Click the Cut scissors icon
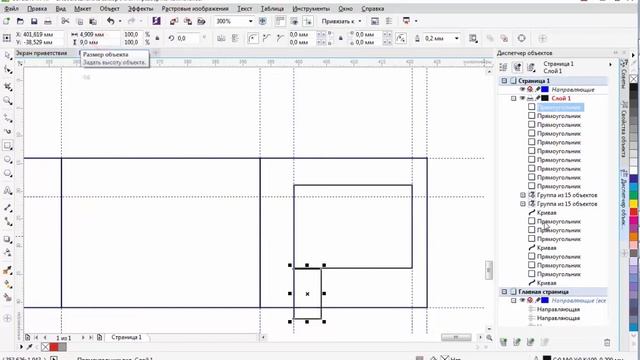Image resolution: width=640 pixels, height=360 pixels. click(x=65, y=21)
